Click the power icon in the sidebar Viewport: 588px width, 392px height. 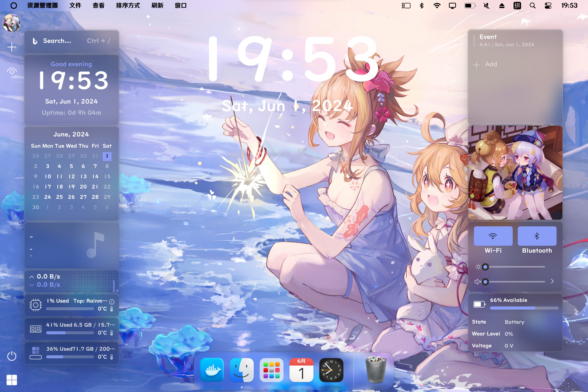[12, 356]
